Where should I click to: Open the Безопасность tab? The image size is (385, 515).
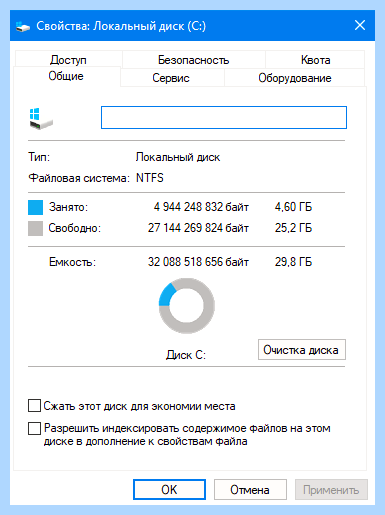pyautogui.click(x=193, y=60)
